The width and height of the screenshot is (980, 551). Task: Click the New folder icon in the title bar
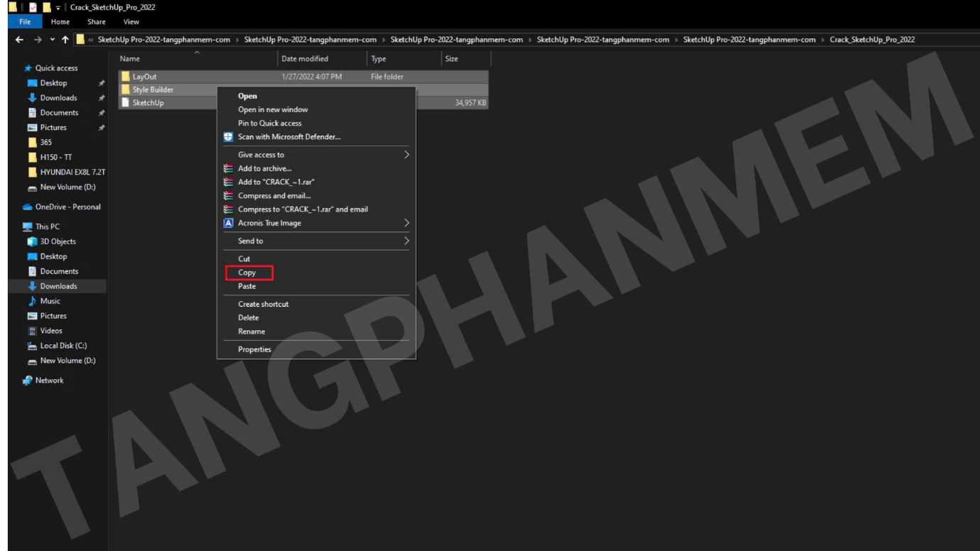click(46, 7)
